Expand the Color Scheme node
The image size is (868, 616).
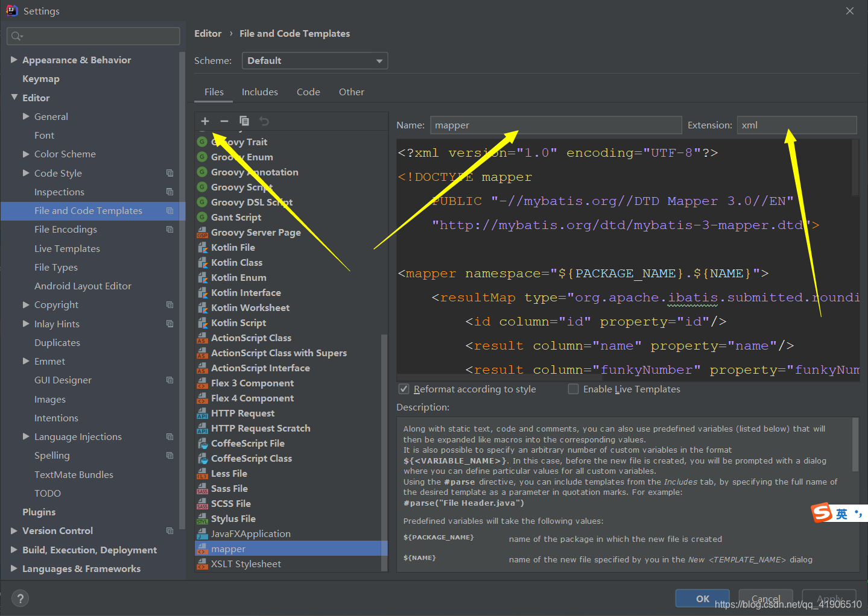[x=26, y=154]
